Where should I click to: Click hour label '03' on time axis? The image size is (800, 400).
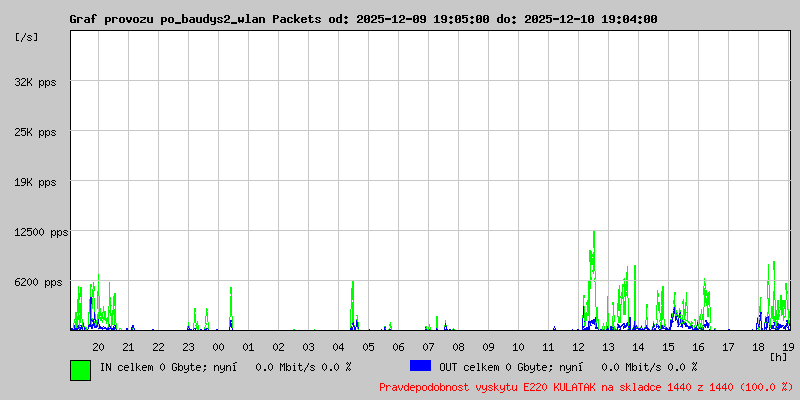click(309, 347)
